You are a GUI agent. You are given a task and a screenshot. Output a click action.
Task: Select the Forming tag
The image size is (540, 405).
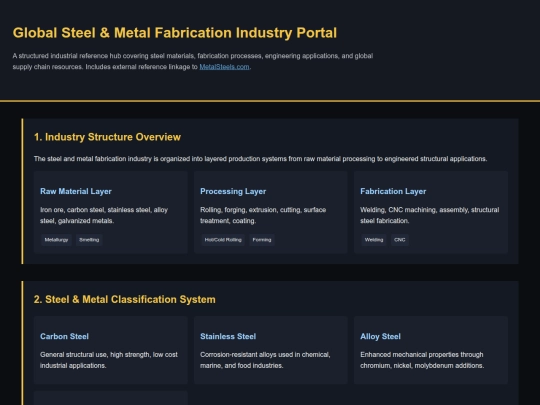262,240
